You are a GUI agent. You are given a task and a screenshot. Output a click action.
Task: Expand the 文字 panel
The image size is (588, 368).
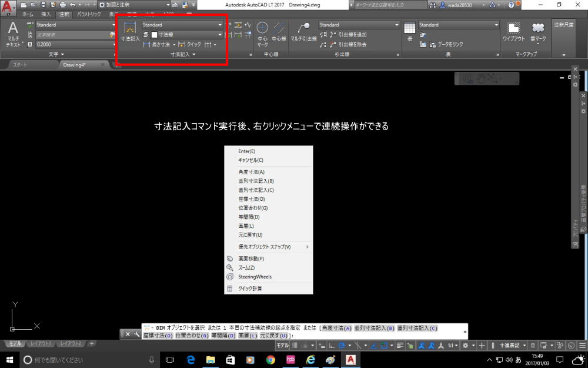click(56, 54)
